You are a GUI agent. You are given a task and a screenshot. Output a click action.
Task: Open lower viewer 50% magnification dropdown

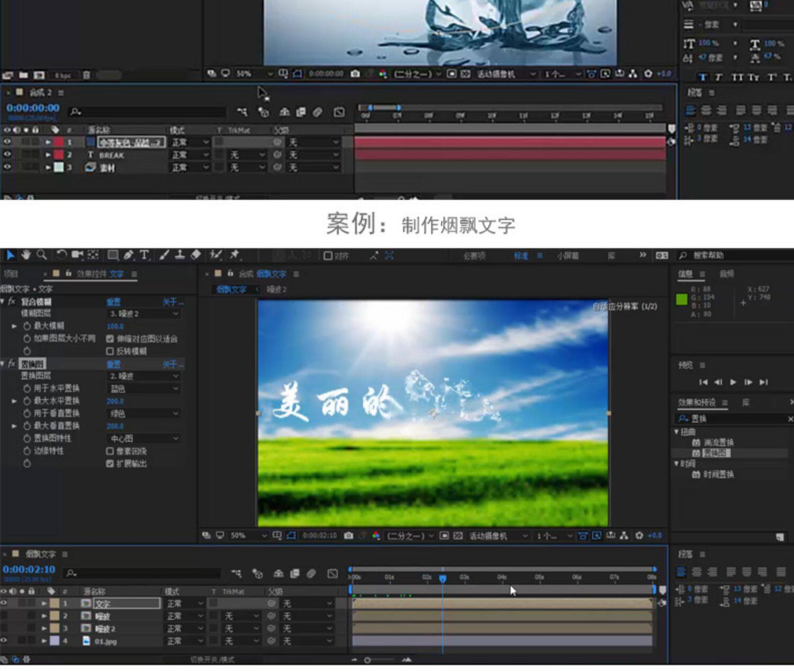pos(248,536)
